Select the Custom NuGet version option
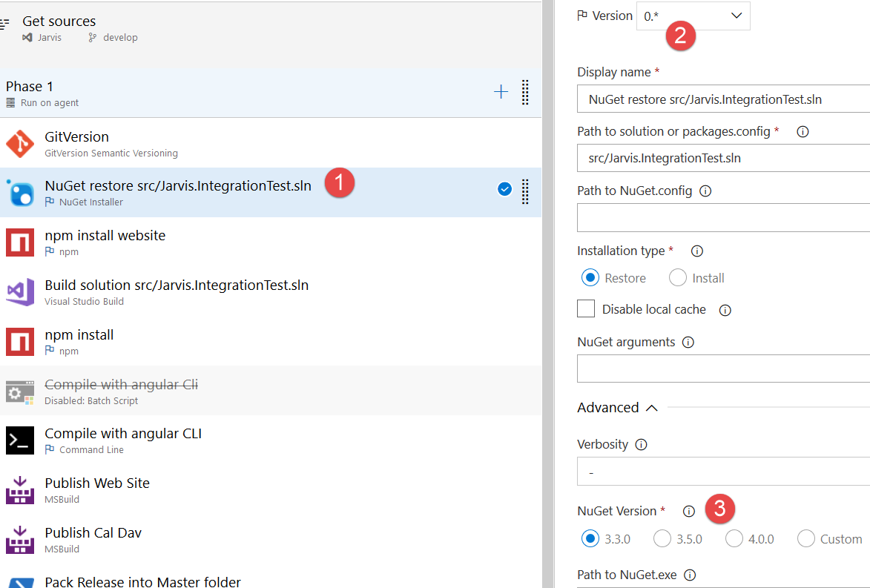This screenshot has width=870, height=588. coord(805,539)
